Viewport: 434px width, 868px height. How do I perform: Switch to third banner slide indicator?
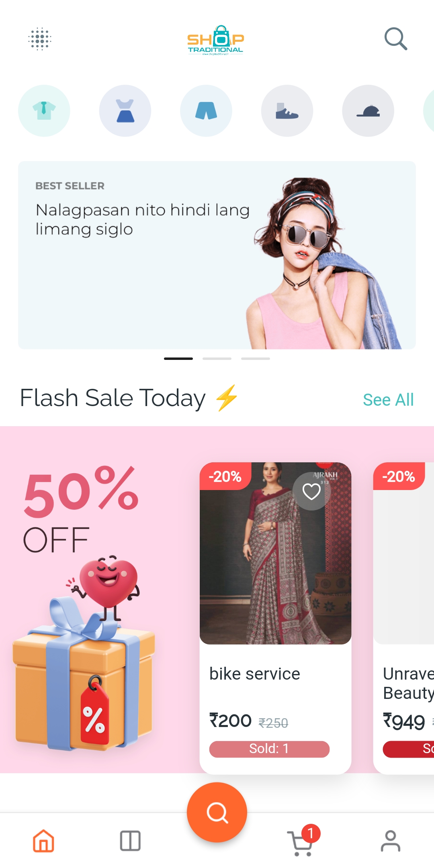pyautogui.click(x=256, y=358)
